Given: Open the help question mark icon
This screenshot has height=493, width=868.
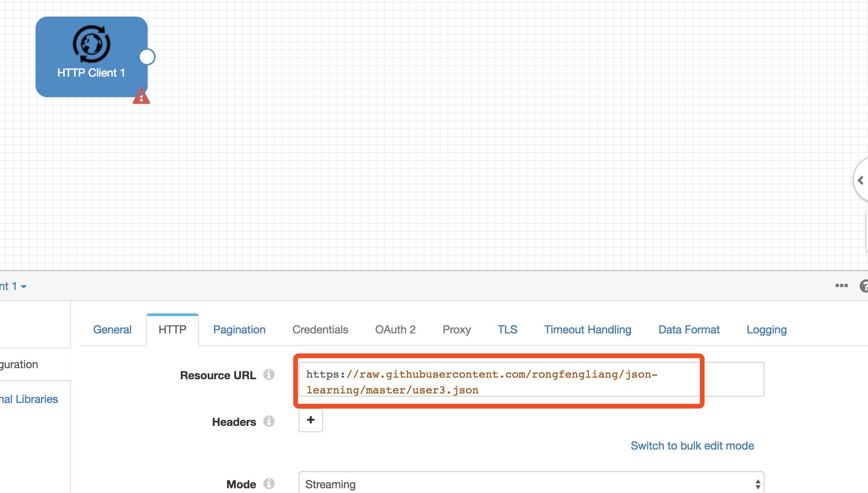Looking at the screenshot, I should coord(864,286).
